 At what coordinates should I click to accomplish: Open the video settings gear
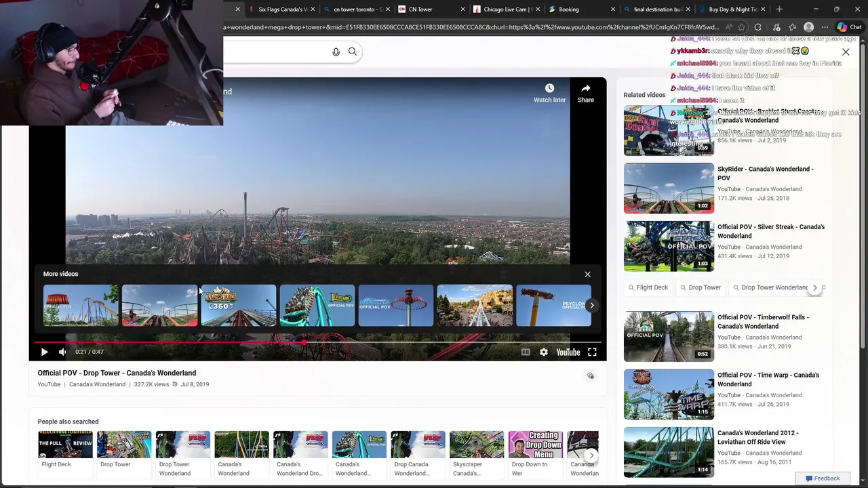point(544,352)
